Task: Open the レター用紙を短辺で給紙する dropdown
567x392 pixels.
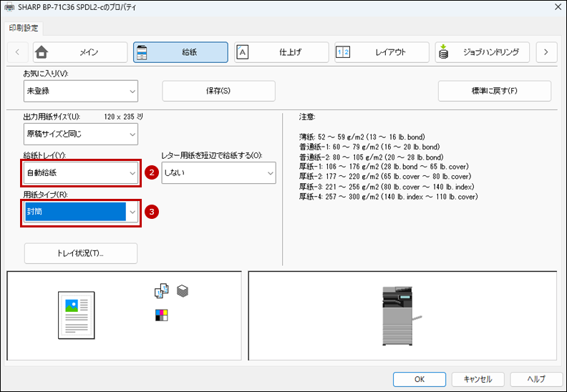Action: [218, 172]
